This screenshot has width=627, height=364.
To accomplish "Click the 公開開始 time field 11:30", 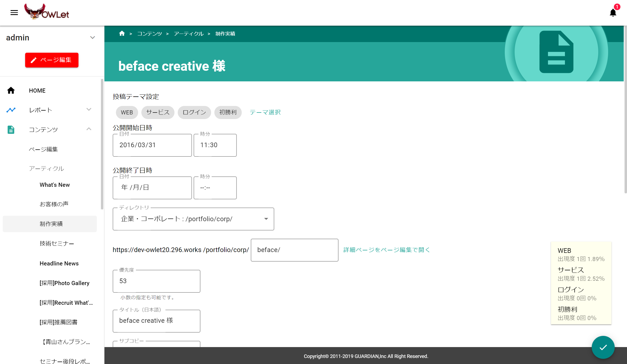I will tap(215, 145).
